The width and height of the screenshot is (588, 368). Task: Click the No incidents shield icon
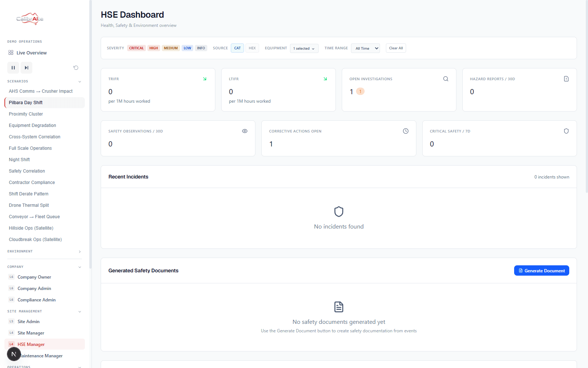[x=339, y=212]
